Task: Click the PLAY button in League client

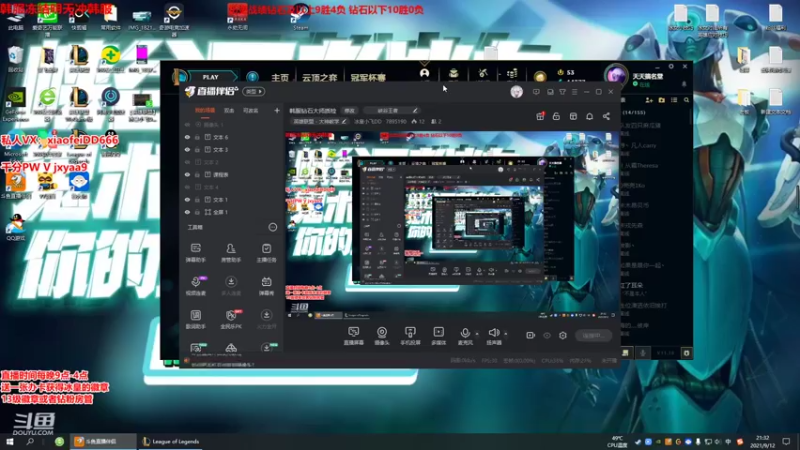Action: (210, 77)
